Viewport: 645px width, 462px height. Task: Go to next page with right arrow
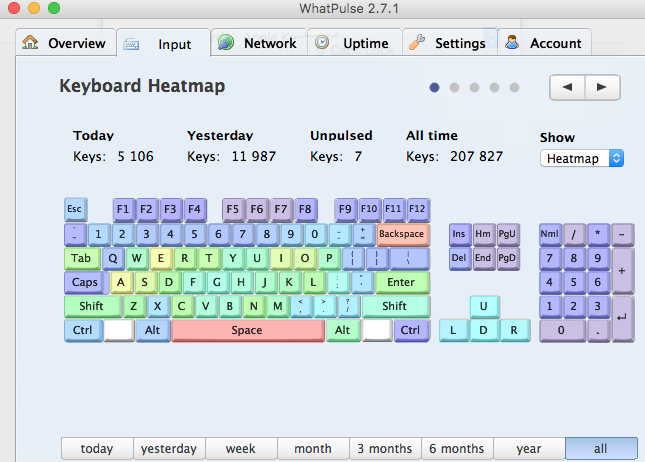click(602, 87)
